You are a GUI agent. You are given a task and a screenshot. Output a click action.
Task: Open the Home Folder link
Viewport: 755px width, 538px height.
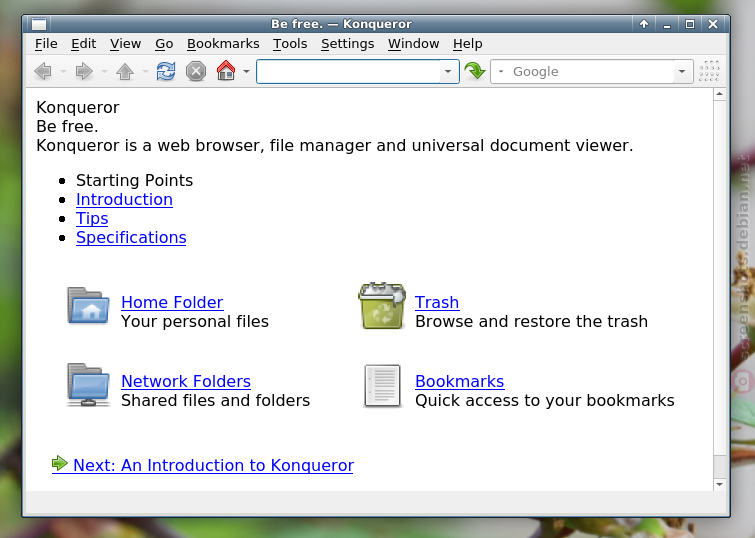(x=172, y=302)
